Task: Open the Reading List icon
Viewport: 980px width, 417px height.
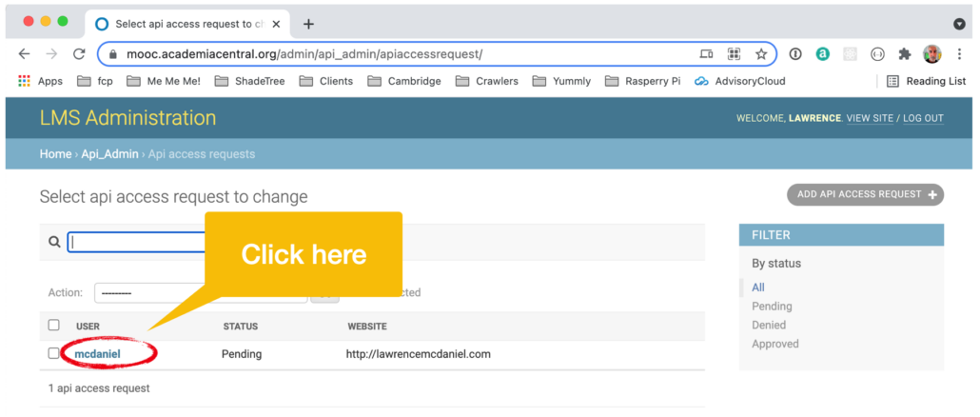Action: [x=893, y=81]
